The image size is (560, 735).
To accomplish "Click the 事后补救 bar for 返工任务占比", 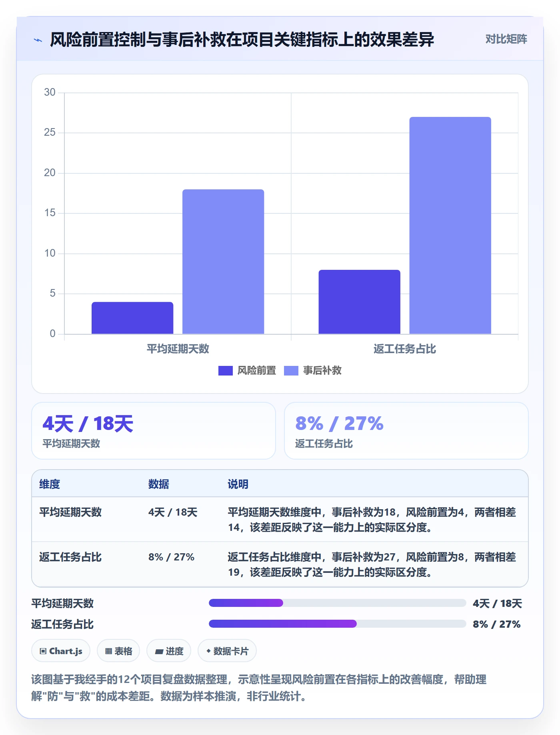I will coord(450,225).
